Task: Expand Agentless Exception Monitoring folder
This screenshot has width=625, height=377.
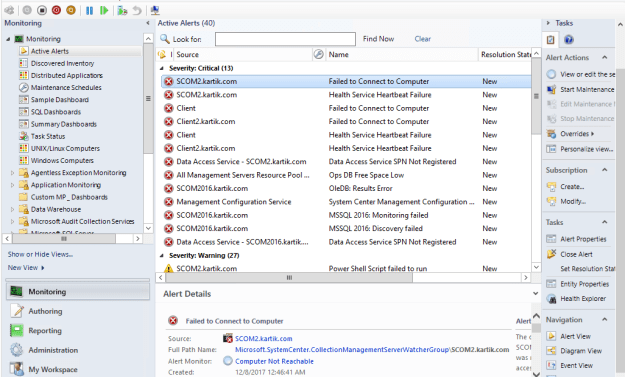Action: pos(12,173)
